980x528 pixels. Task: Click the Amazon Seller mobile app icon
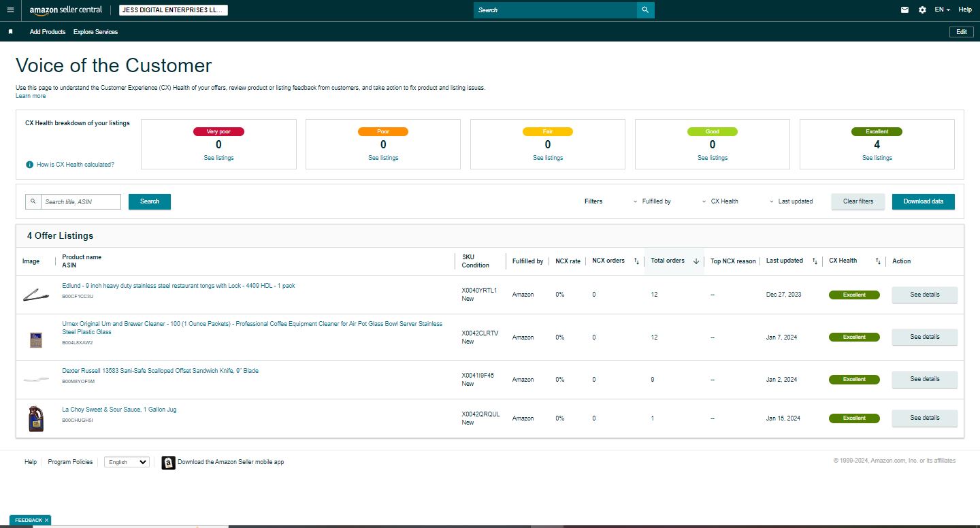click(168, 463)
